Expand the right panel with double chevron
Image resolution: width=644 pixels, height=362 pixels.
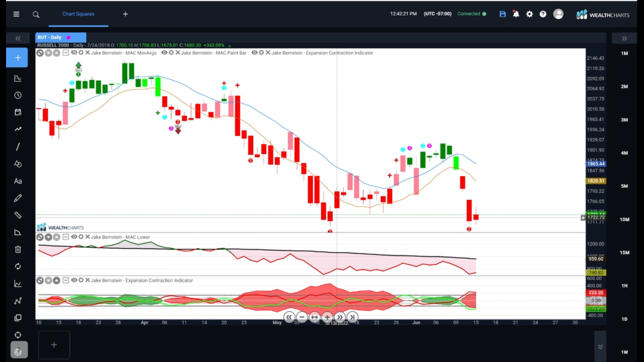tap(624, 39)
